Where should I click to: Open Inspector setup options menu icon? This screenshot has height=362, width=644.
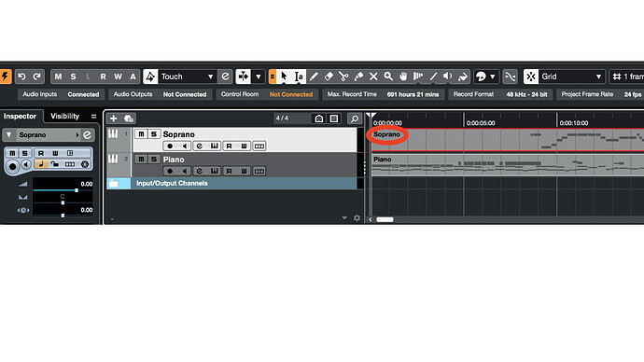[93, 116]
